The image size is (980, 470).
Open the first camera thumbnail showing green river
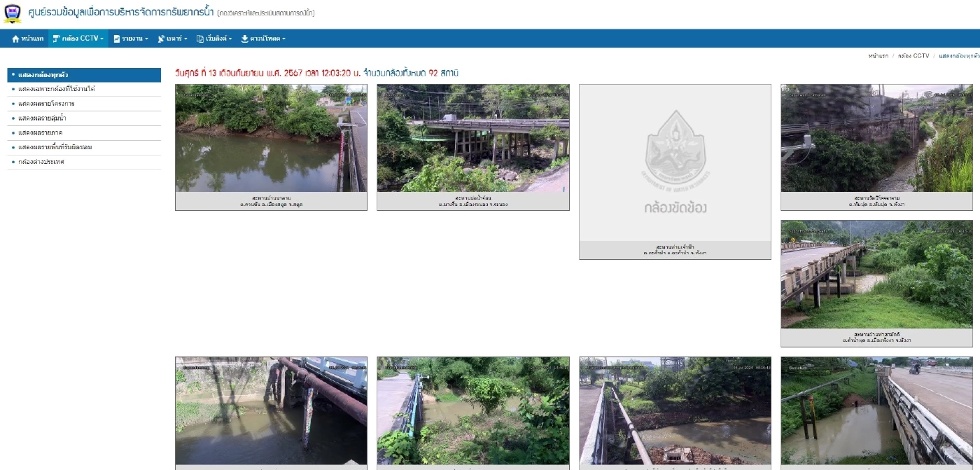pos(271,139)
